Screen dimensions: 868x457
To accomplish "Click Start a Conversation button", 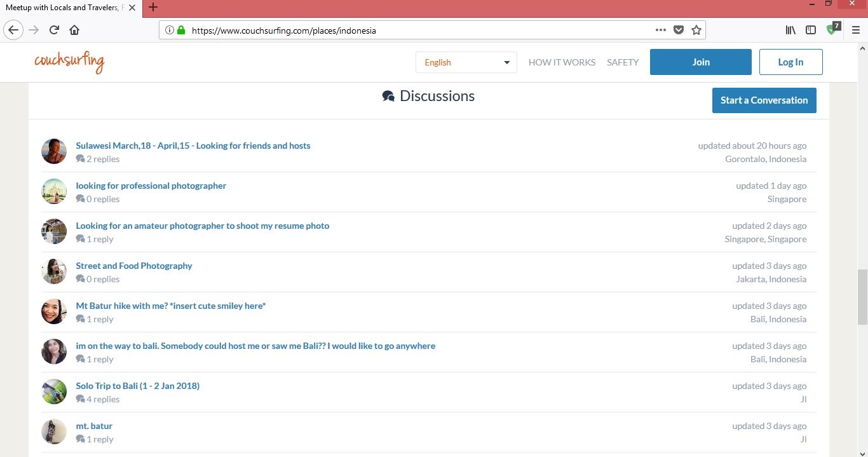I will (764, 100).
